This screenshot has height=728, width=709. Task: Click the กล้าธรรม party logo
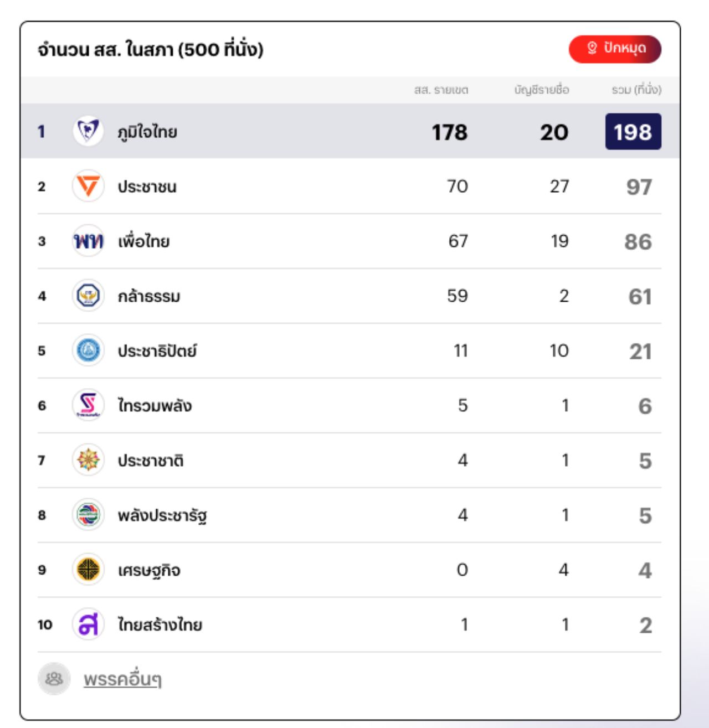(x=88, y=296)
